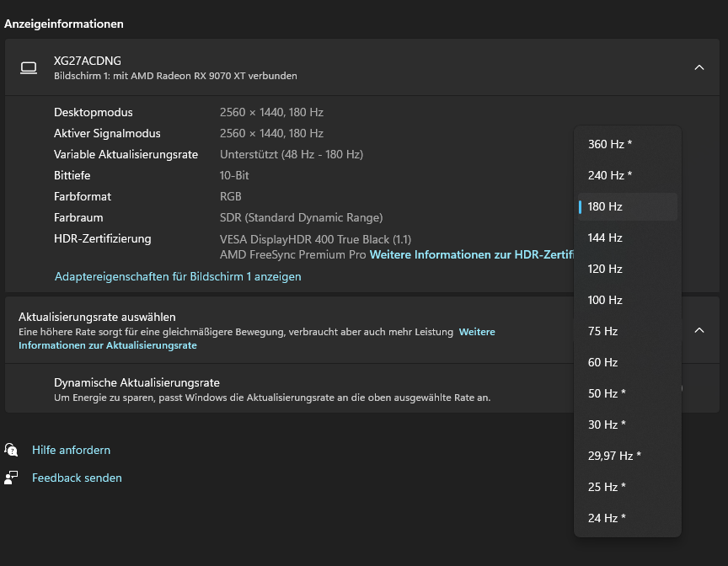
Task: Choose the currently selected 180 Hz option
Action: point(605,206)
